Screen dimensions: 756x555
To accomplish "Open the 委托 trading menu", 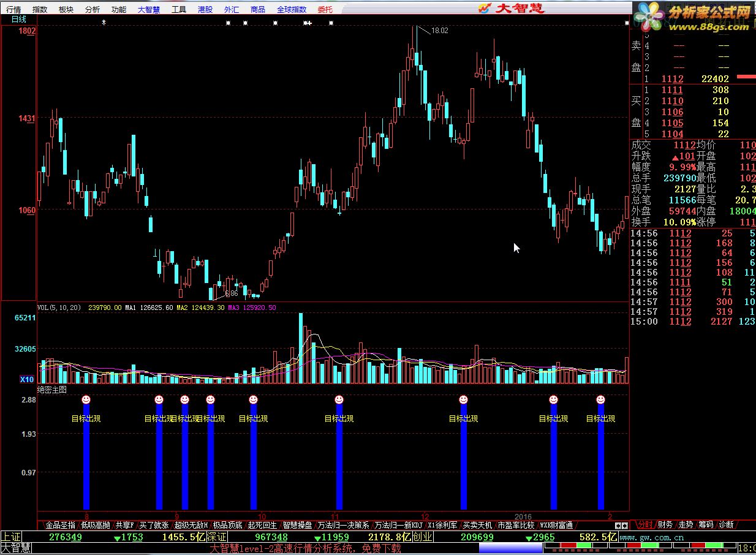I will [325, 9].
